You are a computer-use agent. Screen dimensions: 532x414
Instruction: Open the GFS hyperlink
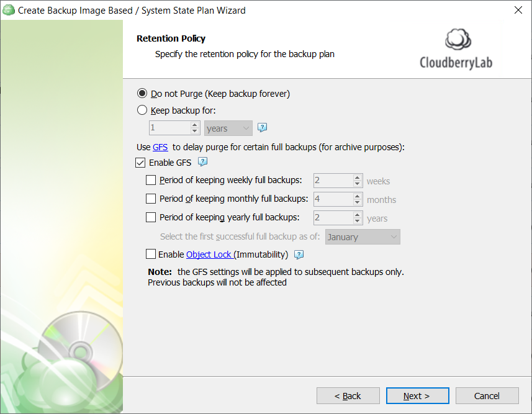(x=160, y=147)
